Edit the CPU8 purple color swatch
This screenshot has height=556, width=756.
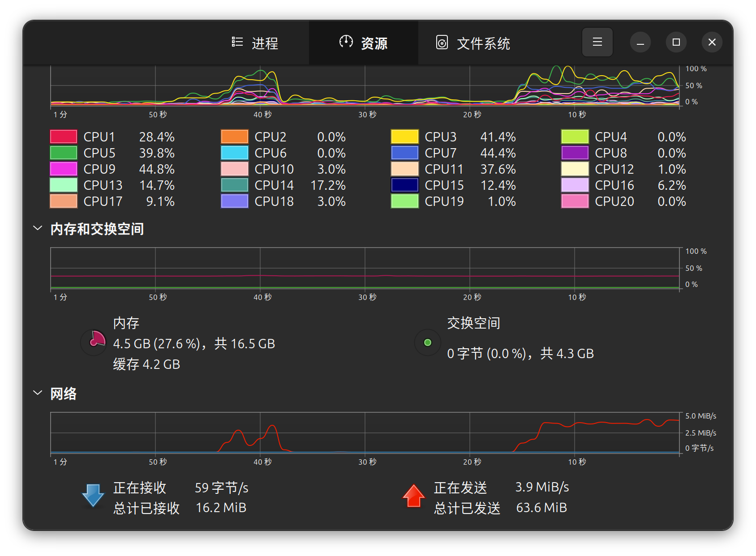(x=575, y=153)
